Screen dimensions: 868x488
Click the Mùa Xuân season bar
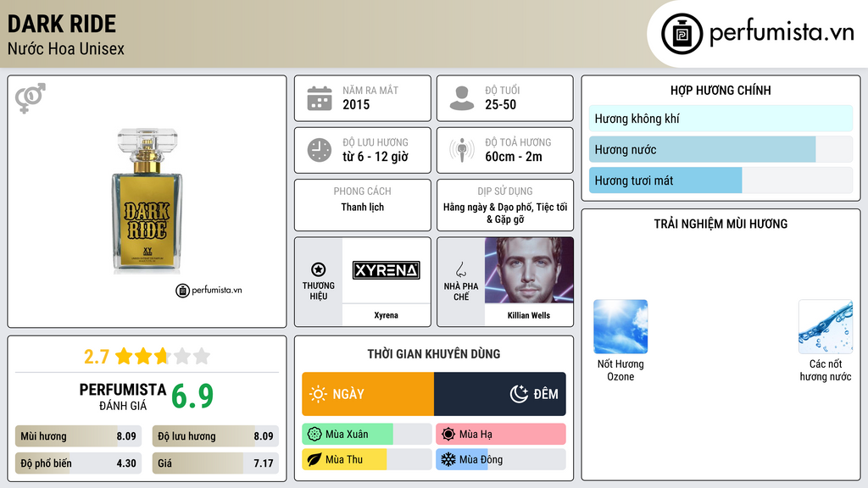367,435
